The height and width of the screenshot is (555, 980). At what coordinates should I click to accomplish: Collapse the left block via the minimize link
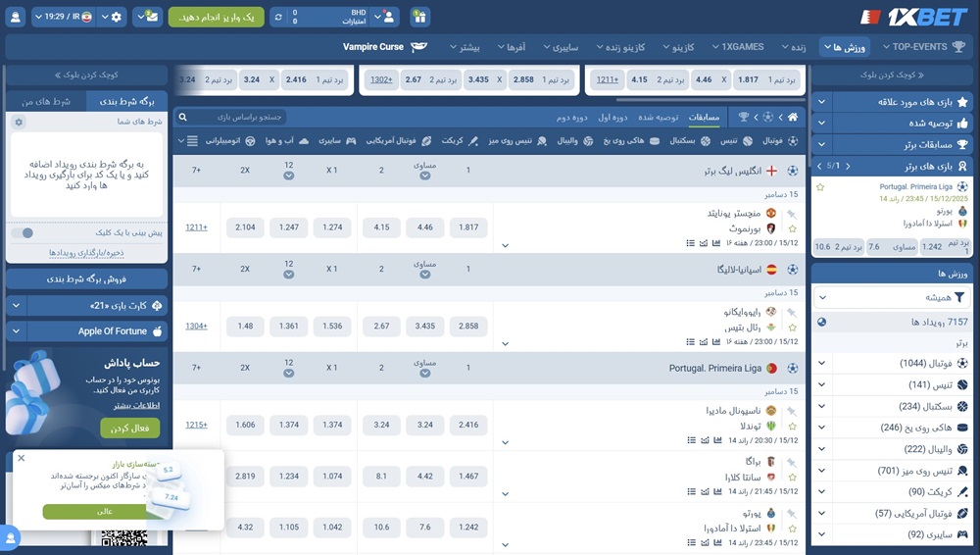86,76
